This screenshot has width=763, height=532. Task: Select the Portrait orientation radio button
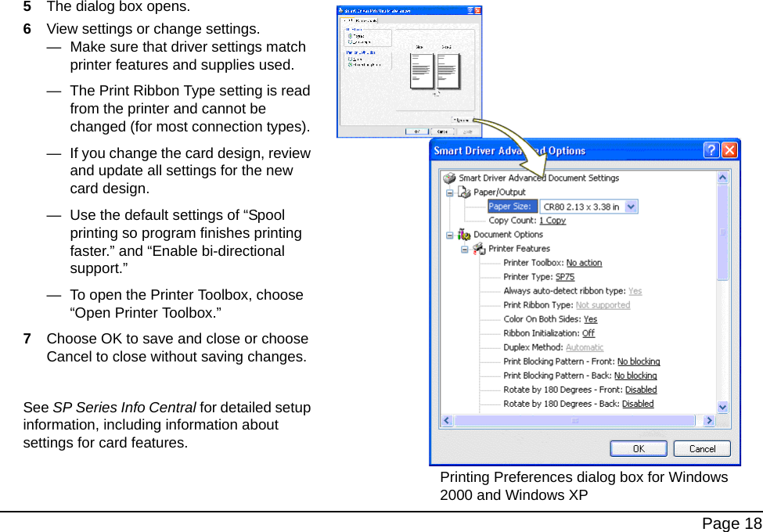pos(349,37)
